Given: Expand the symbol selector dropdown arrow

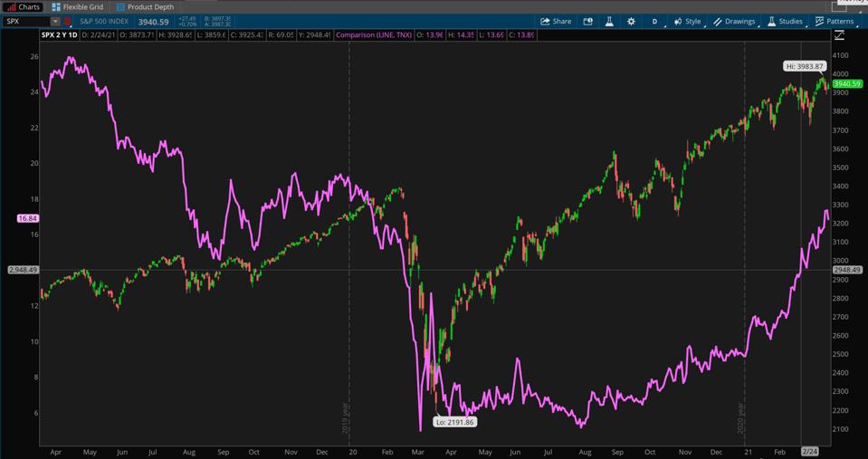Looking at the screenshot, I should (x=55, y=21).
